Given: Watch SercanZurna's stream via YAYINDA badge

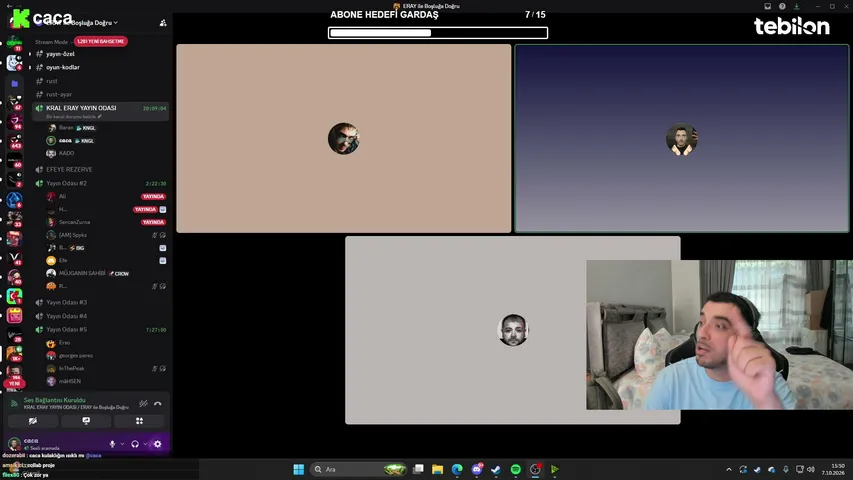Looking at the screenshot, I should pos(153,222).
